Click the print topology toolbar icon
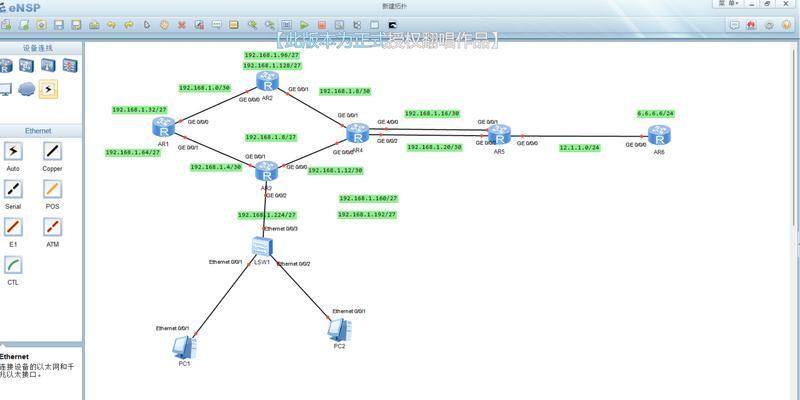The height and width of the screenshot is (400, 800). (x=94, y=24)
